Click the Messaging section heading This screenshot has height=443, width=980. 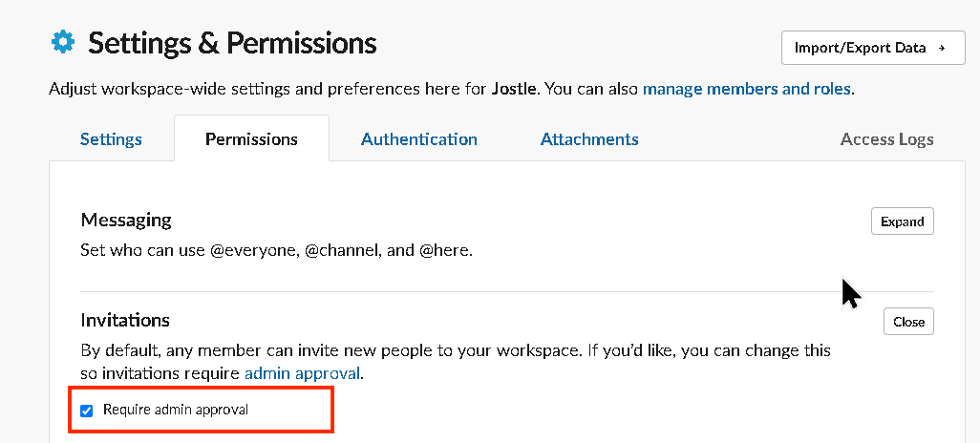coord(126,220)
